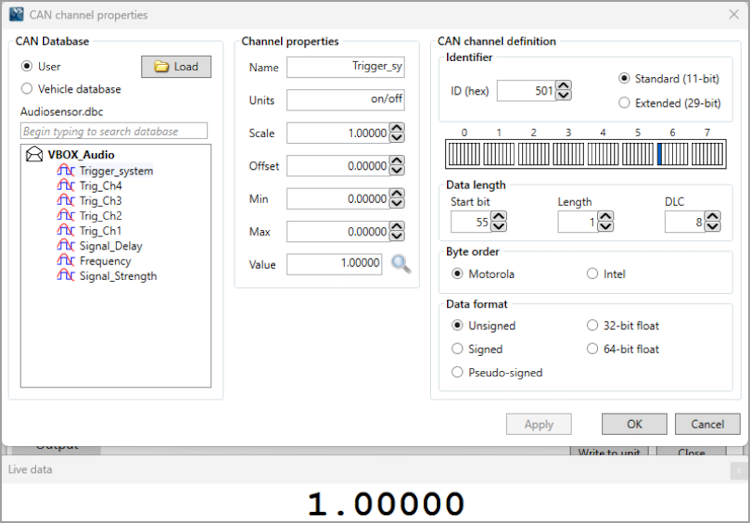This screenshot has width=750, height=523.
Task: Load a CAN database file
Action: 176,67
